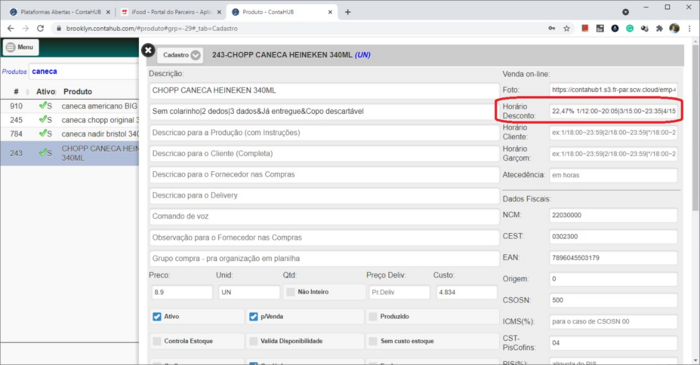Click the Horário Cliente field
Viewport: 700px width, 365px height.
(x=613, y=133)
